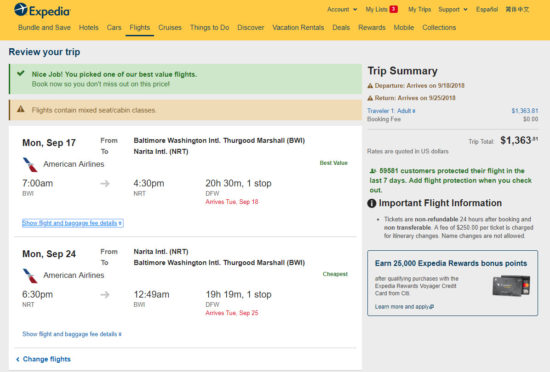Click the Trip Total $1,363.81 amount
The width and height of the screenshot is (550, 372).
point(519,140)
